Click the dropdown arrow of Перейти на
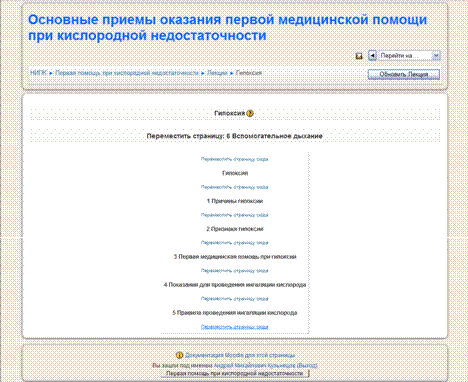The width and height of the screenshot is (468, 382). [436, 56]
